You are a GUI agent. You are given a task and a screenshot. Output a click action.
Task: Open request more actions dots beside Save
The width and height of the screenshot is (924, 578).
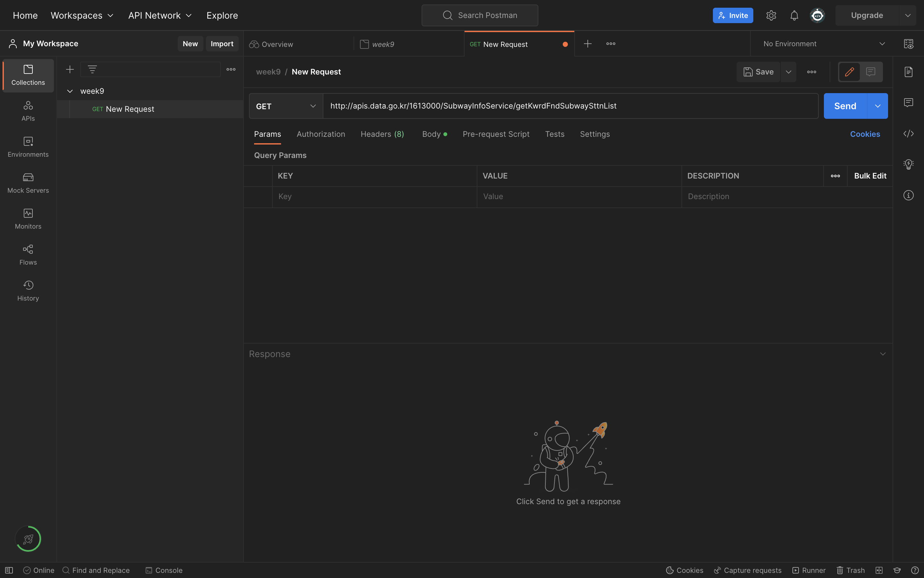(812, 72)
